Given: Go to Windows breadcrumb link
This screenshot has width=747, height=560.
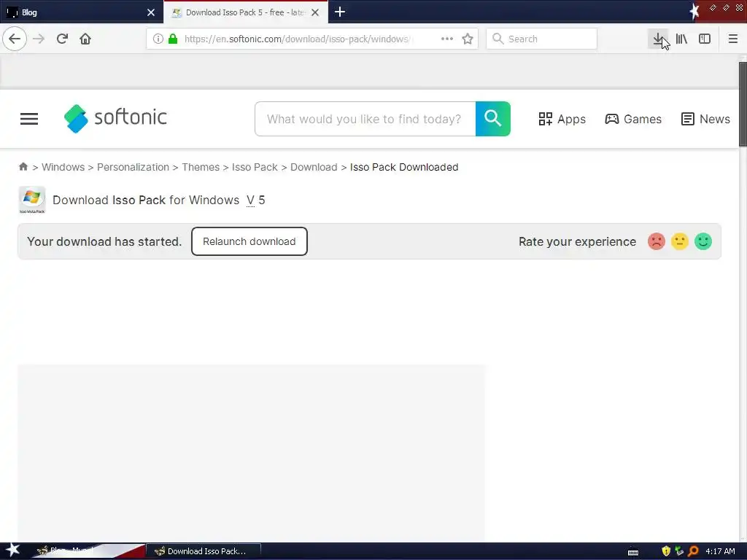Looking at the screenshot, I should pos(63,167).
